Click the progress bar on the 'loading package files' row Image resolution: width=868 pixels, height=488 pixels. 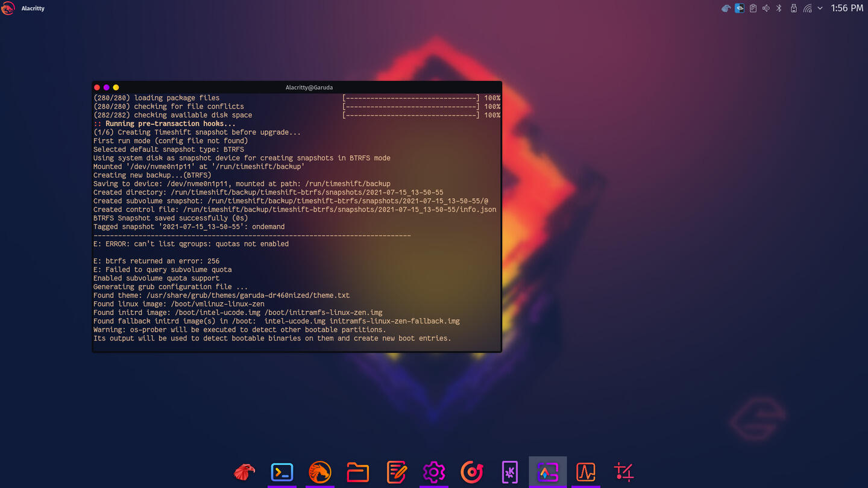(411, 98)
